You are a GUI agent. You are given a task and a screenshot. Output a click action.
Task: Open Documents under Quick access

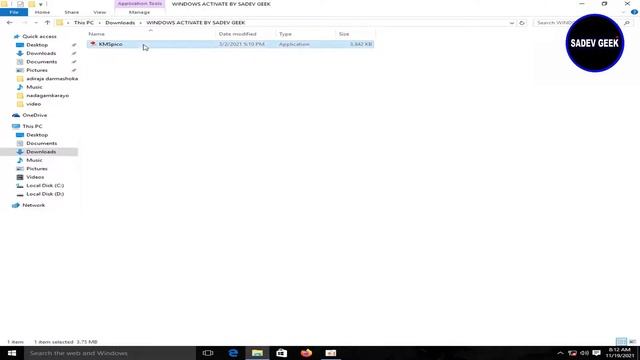pyautogui.click(x=42, y=62)
